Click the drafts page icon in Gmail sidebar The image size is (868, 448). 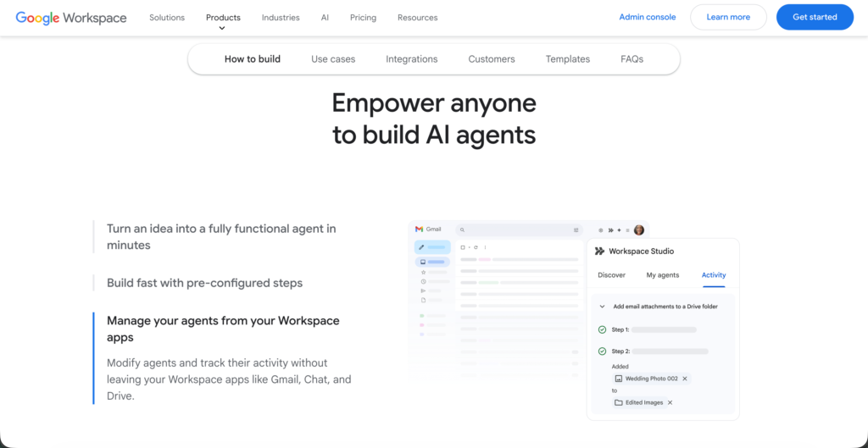[424, 300]
